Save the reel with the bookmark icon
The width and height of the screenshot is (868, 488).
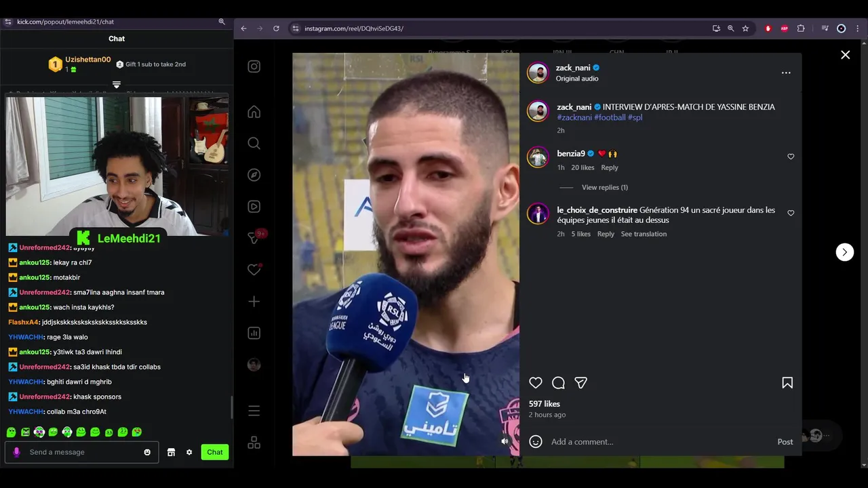[787, 383]
